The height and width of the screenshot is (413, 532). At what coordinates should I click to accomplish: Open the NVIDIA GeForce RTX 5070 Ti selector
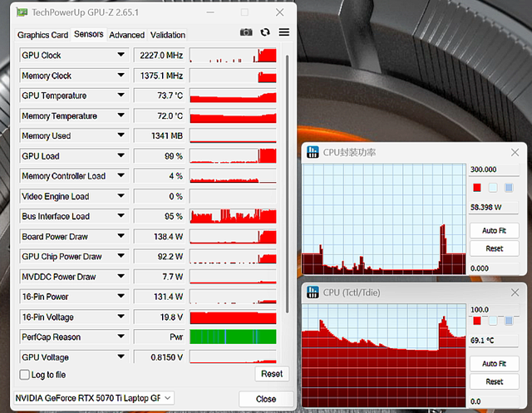pyautogui.click(x=94, y=398)
